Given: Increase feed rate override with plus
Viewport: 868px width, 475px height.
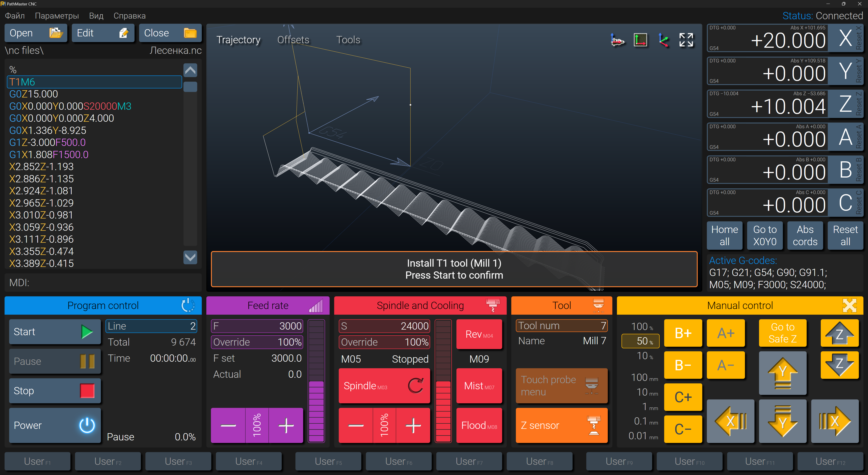Looking at the screenshot, I should (x=286, y=425).
